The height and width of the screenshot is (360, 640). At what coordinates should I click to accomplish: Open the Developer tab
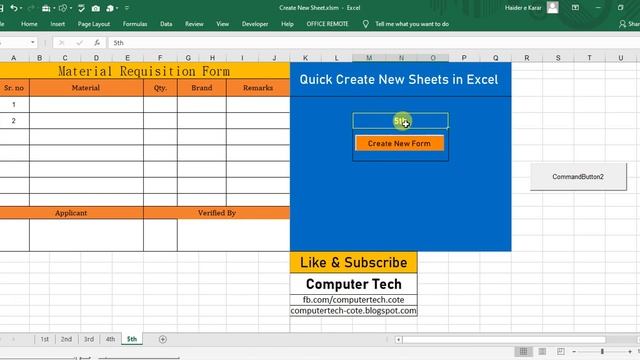(255, 24)
